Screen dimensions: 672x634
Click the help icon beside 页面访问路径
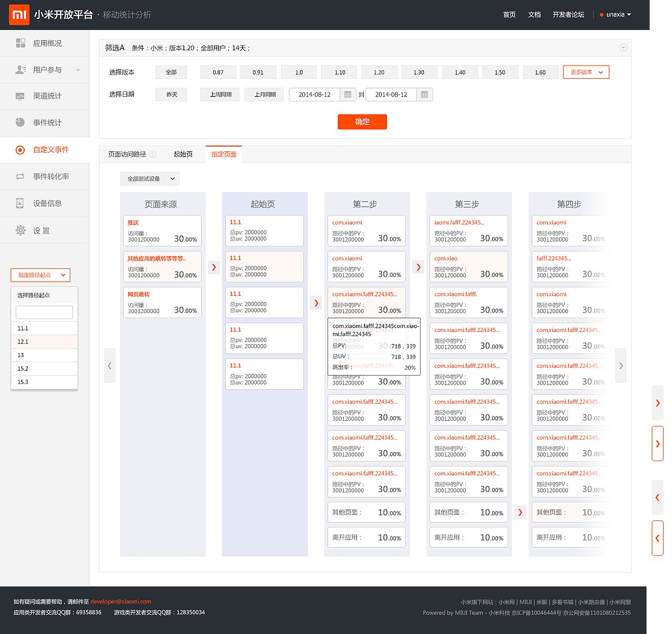click(x=153, y=154)
